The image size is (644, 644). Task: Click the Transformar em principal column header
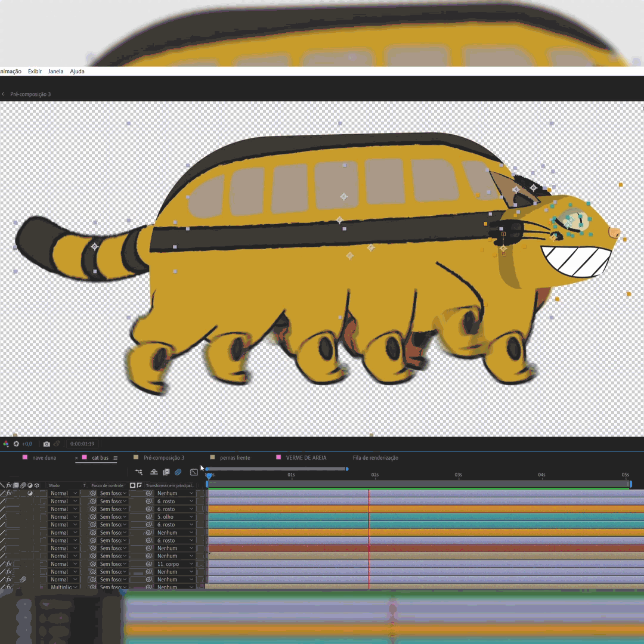click(x=169, y=485)
